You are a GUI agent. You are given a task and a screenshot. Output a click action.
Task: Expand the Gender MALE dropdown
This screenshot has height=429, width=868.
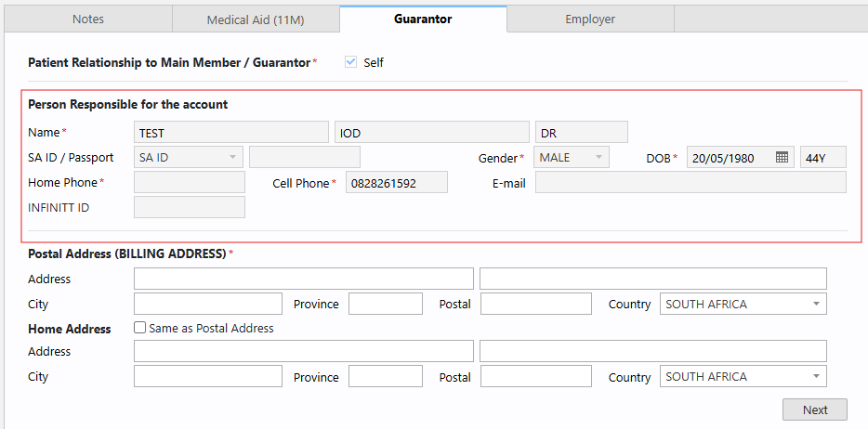point(572,157)
